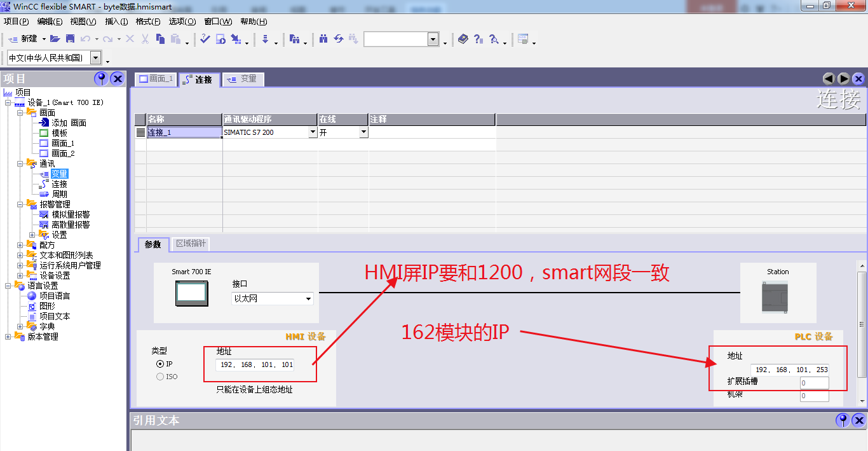
Task: Expand the 版本管理 tree node
Action: (8, 337)
